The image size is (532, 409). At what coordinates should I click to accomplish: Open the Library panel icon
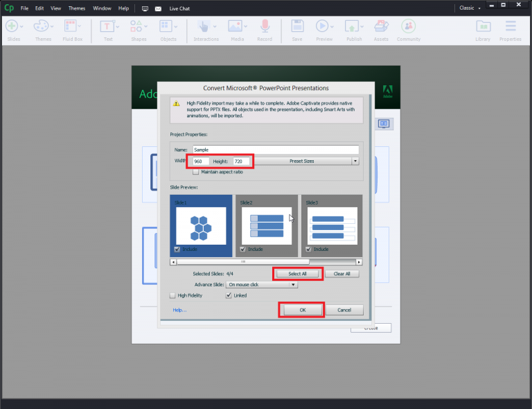483,26
